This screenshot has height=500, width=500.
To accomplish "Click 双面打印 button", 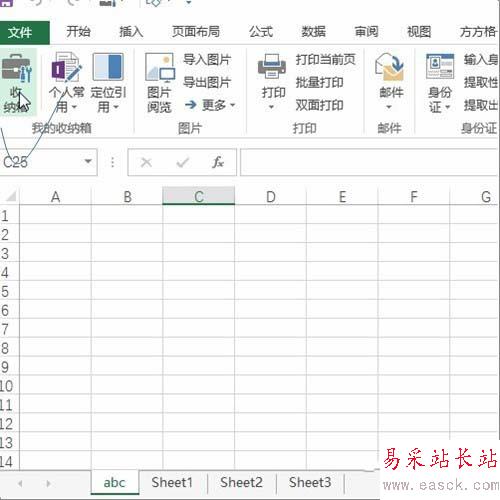I will pos(319,105).
